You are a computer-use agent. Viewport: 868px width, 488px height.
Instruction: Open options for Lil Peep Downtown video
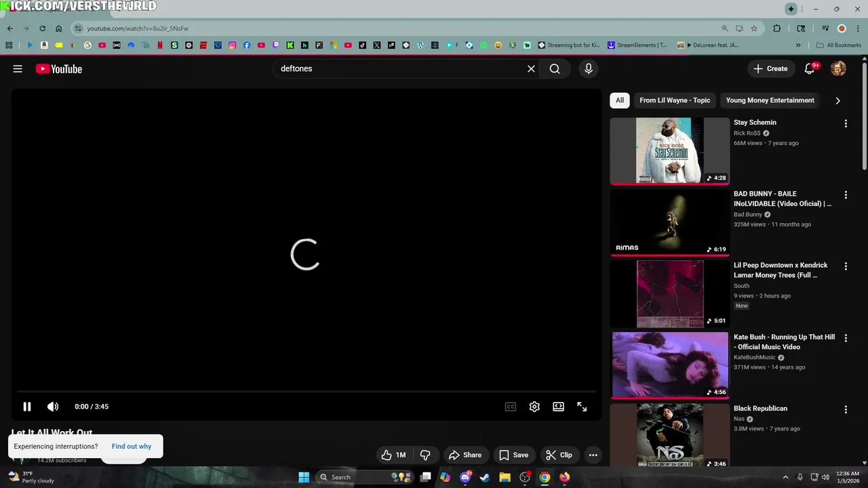846,266
